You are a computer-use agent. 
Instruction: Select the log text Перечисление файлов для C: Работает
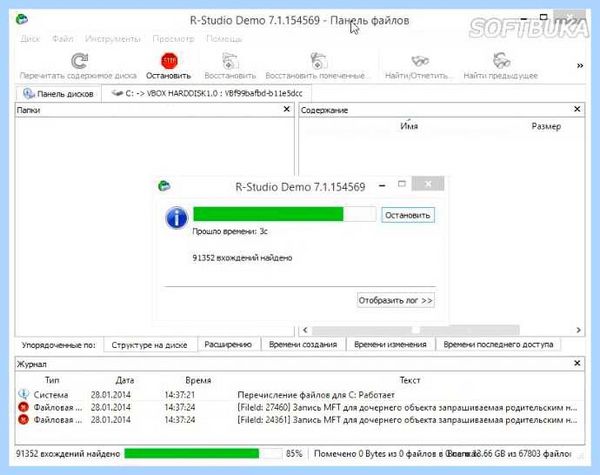(316, 395)
